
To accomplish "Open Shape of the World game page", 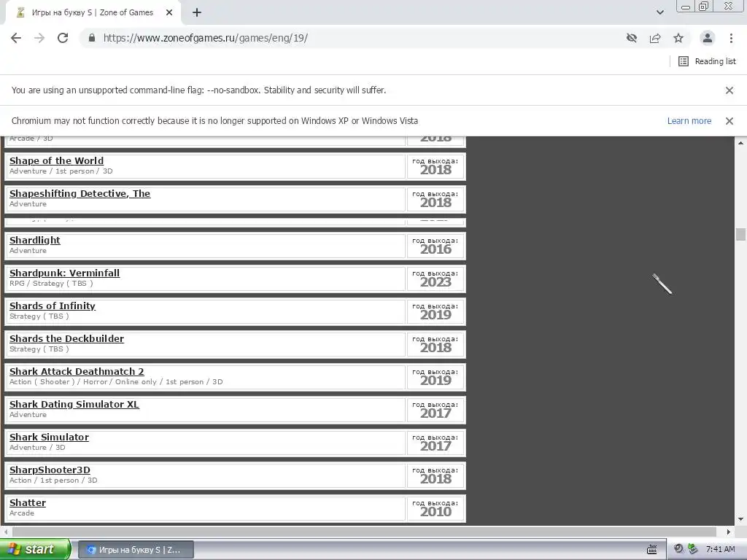I will [x=56, y=161].
